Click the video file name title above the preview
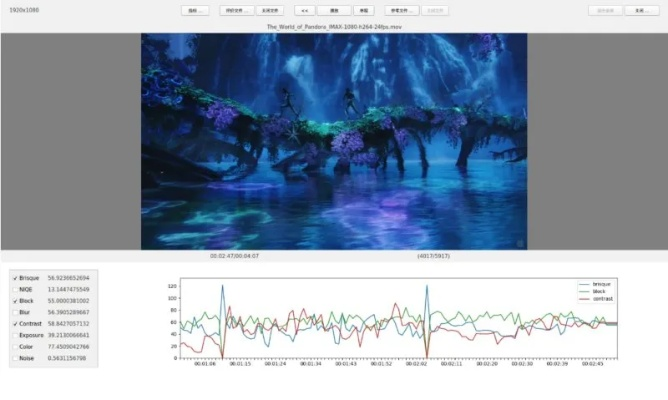Screen dimensions: 668x400 333,27
